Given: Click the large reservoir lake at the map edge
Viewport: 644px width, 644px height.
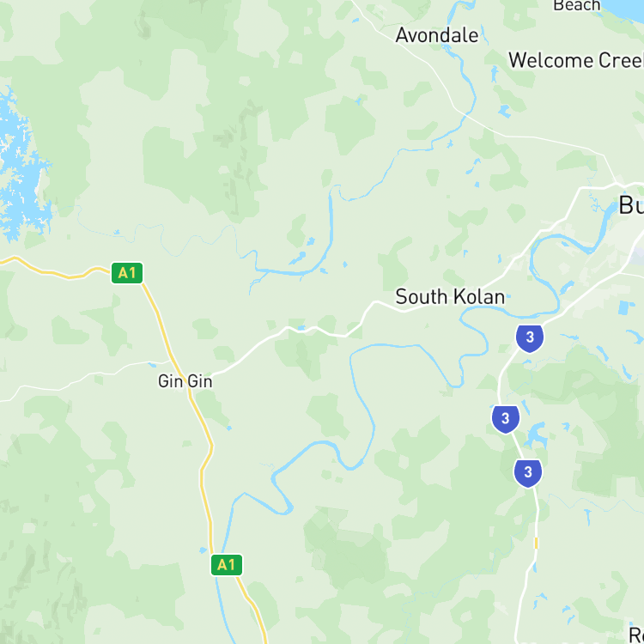Looking at the screenshot, I should 21,164.
